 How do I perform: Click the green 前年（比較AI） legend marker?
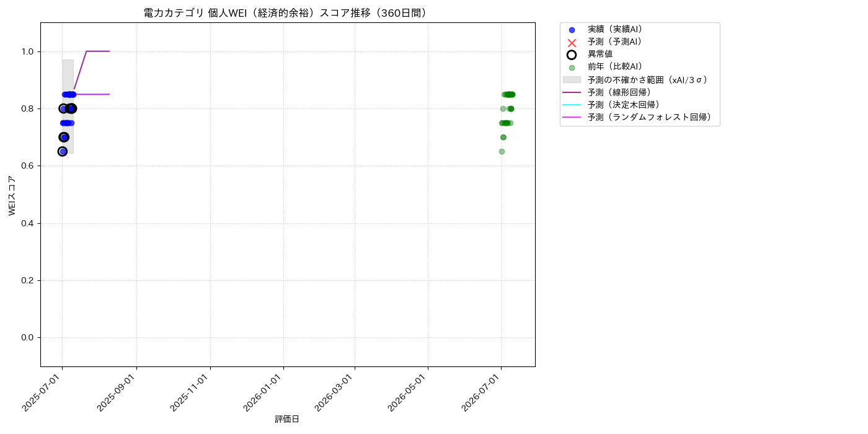point(572,68)
